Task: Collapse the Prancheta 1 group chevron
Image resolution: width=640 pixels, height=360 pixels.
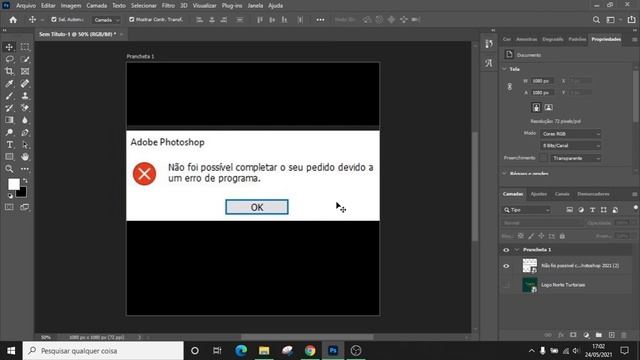Action: 517,250
